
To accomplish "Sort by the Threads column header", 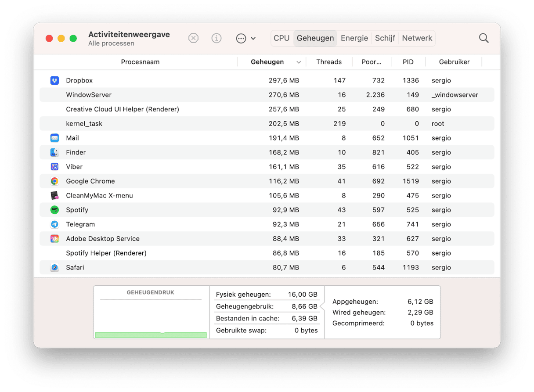I will point(328,62).
